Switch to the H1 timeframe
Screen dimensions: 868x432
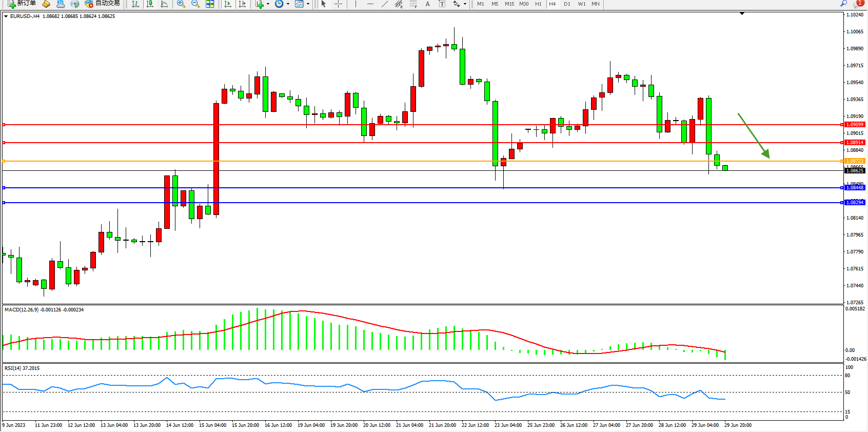538,4
